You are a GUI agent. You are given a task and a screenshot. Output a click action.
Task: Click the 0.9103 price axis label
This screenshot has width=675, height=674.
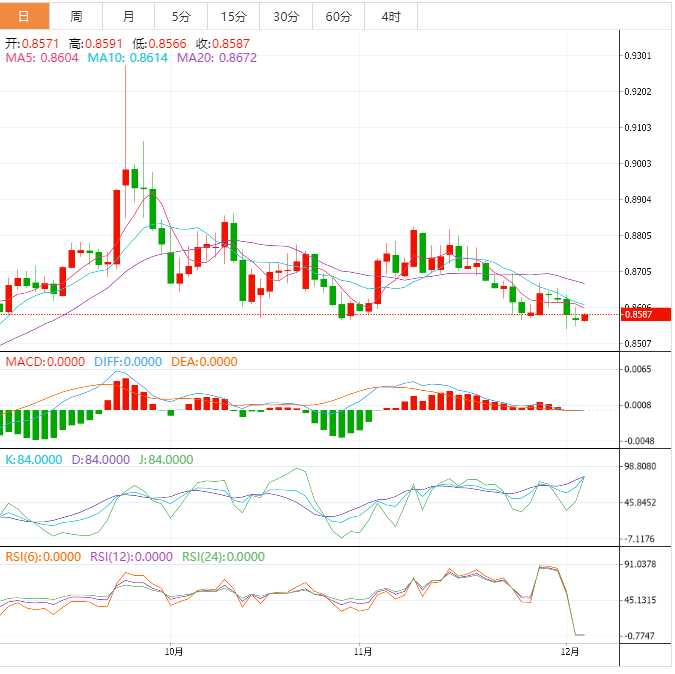tap(638, 128)
